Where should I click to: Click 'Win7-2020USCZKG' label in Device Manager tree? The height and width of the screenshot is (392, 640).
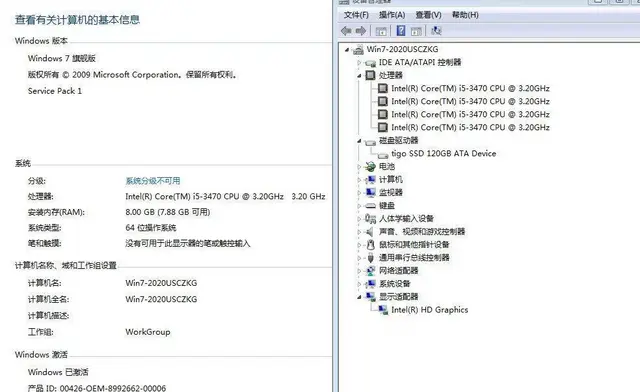tap(402, 49)
